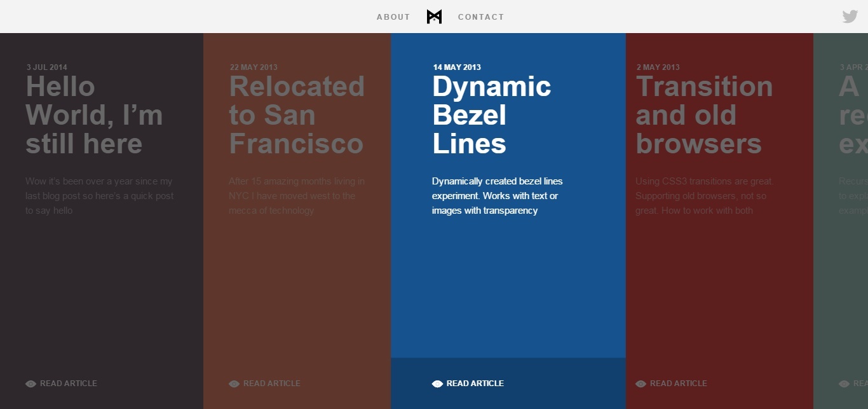
Task: Click the "Dynamic Bezel Lines" heading
Action: click(x=491, y=115)
